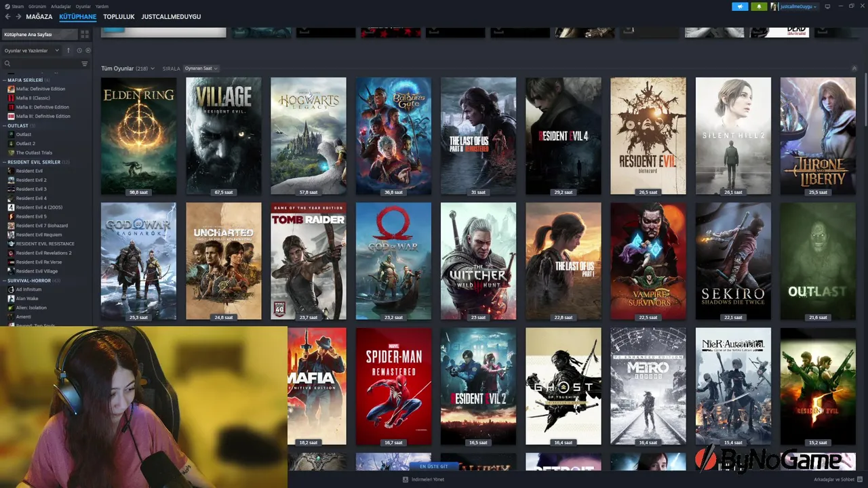Click the Resident Evil 5 sidebar icon
Screen dimensions: 868x488
coord(11,216)
